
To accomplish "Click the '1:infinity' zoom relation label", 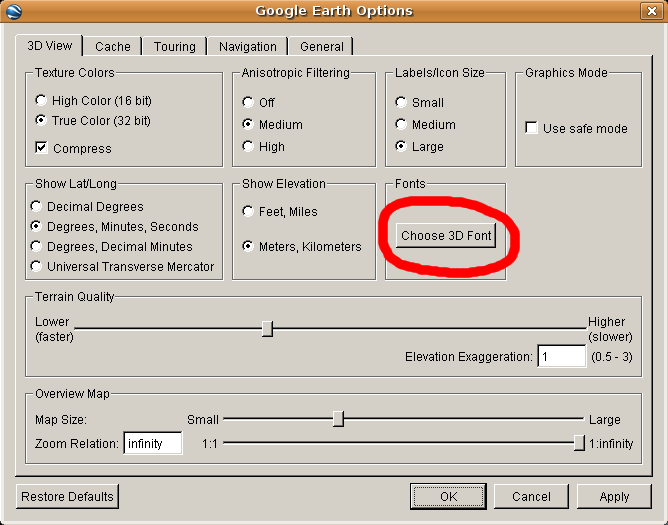I will (x=611, y=444).
